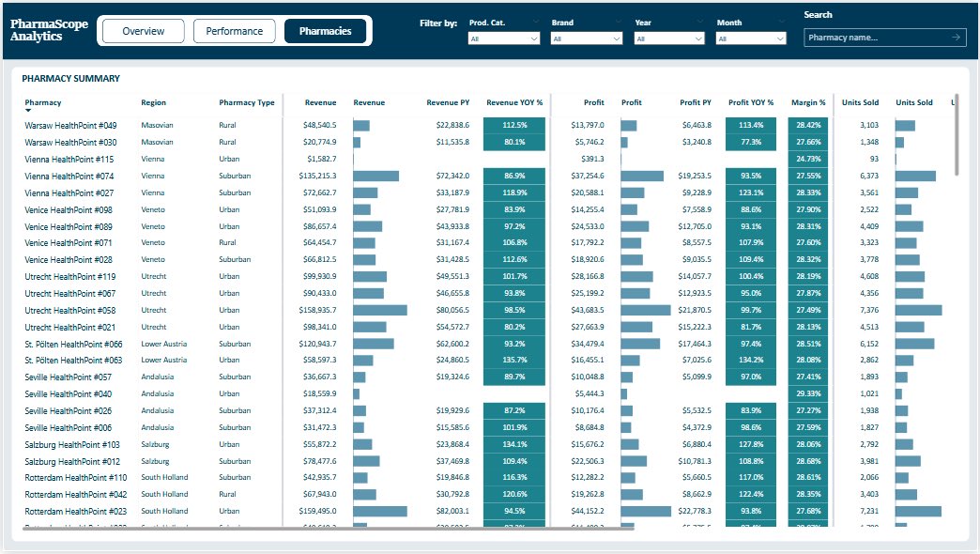Image resolution: width=980 pixels, height=554 pixels.
Task: Select the Pharmacies tab
Action: pyautogui.click(x=325, y=31)
